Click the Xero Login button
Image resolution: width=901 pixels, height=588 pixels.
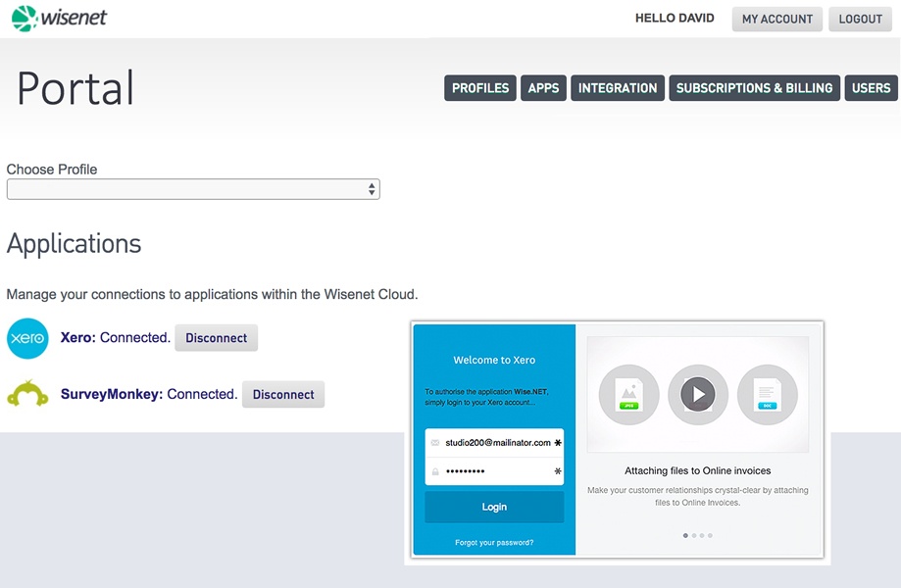494,507
